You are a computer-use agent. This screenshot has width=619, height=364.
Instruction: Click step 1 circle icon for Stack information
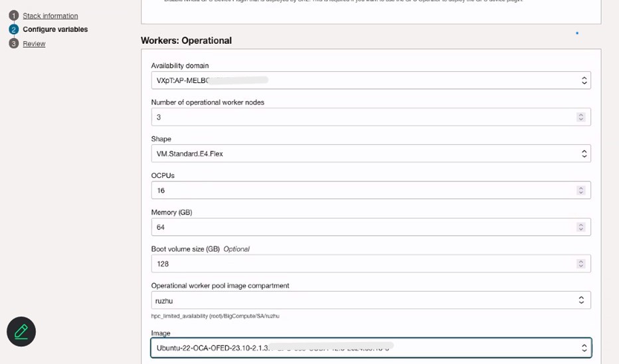14,16
